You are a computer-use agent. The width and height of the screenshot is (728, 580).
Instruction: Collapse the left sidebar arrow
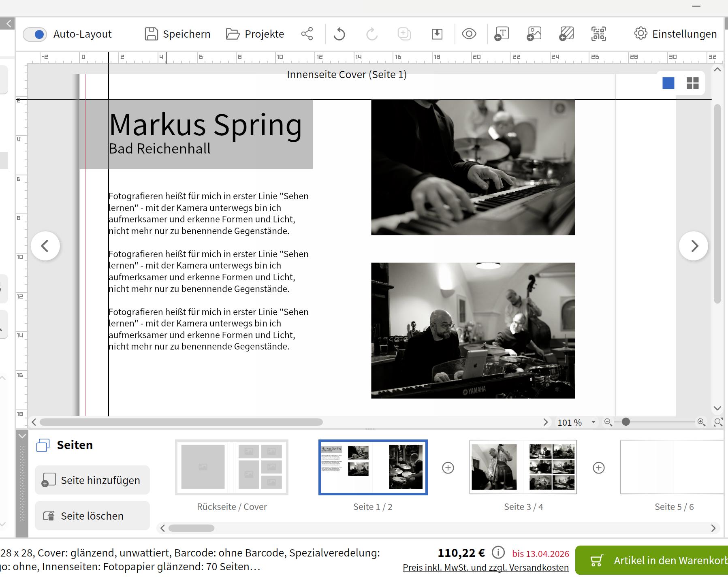[8, 23]
